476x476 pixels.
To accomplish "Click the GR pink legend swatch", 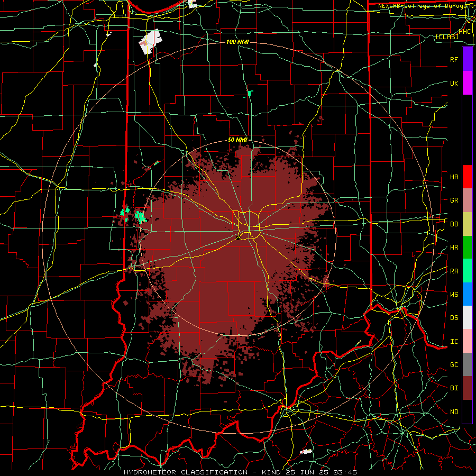I will (467, 200).
